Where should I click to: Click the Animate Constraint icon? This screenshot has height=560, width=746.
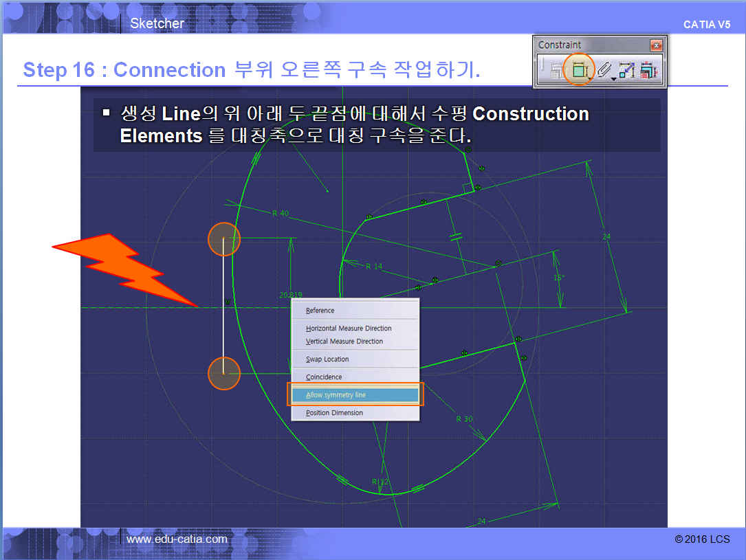tap(626, 70)
